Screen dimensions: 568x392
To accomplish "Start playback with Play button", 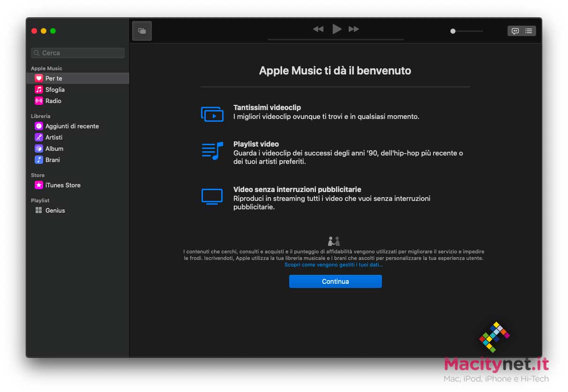I will coord(336,29).
